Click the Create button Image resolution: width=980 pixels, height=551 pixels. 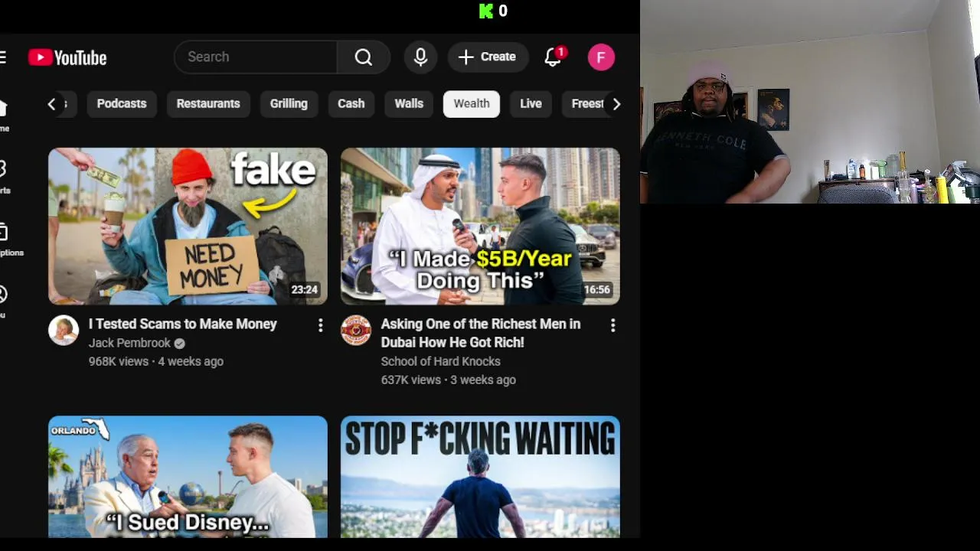[x=488, y=57]
